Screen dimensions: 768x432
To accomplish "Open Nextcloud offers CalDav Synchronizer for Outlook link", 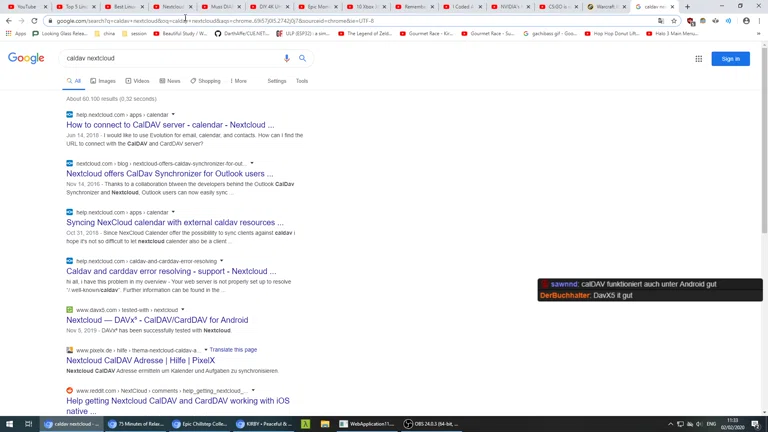I will [169, 174].
